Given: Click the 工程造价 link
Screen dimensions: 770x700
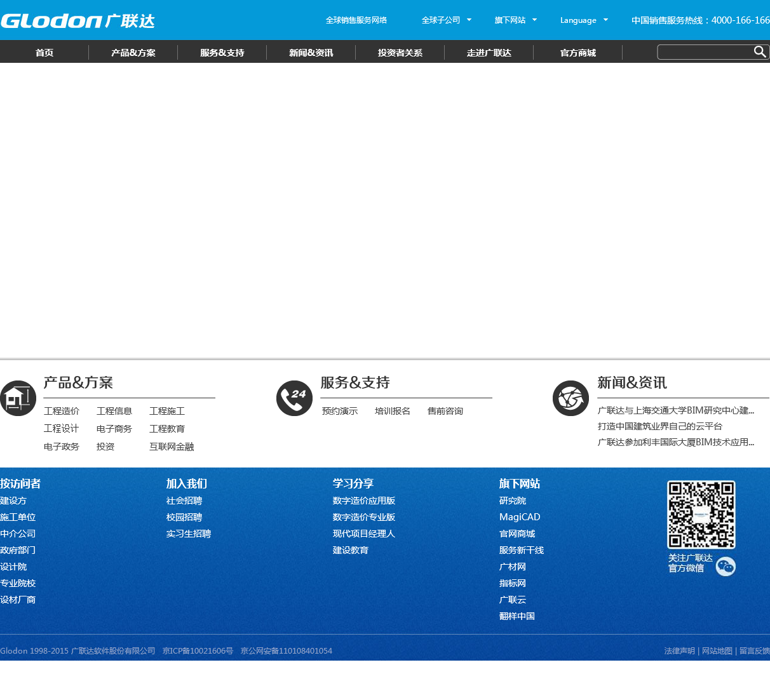Looking at the screenshot, I should [x=62, y=411].
